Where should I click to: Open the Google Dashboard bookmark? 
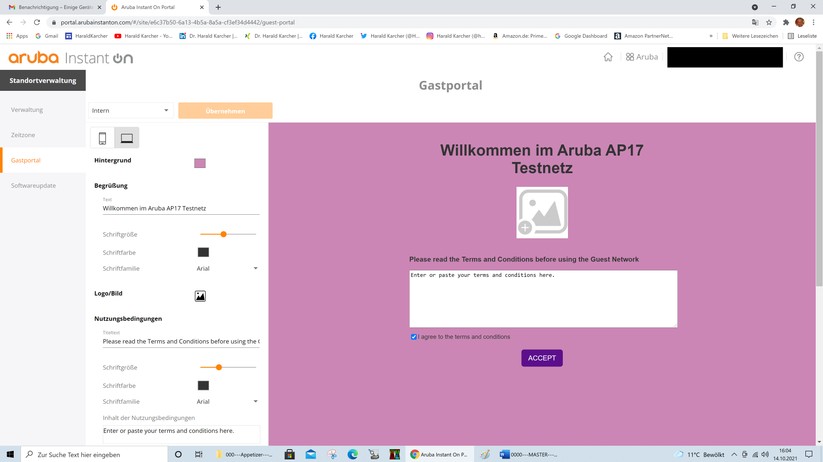581,36
